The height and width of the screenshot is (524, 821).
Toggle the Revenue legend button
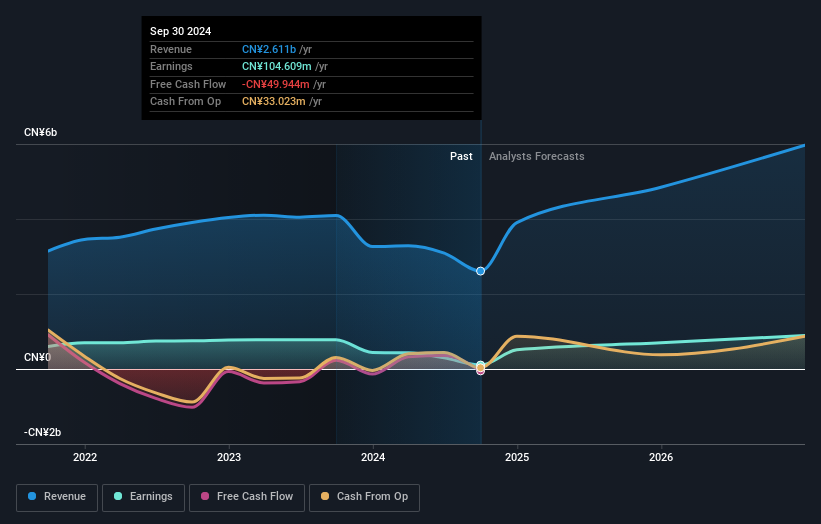coord(57,497)
